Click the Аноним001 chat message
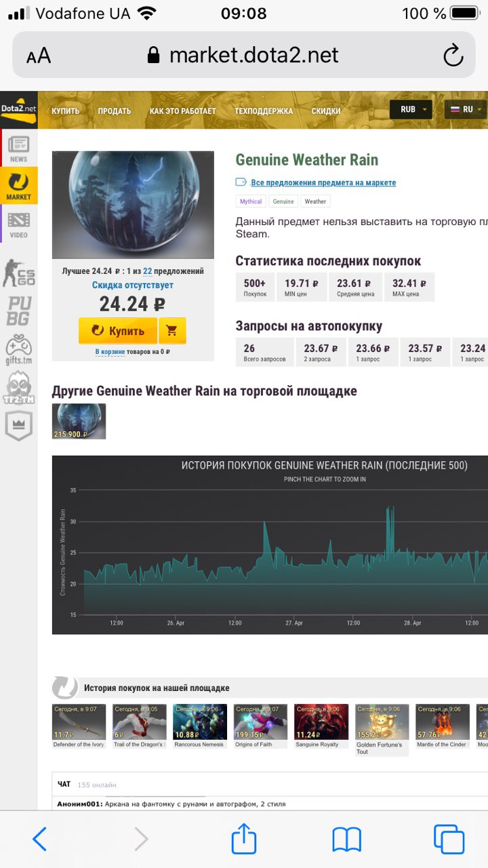 coord(171,804)
